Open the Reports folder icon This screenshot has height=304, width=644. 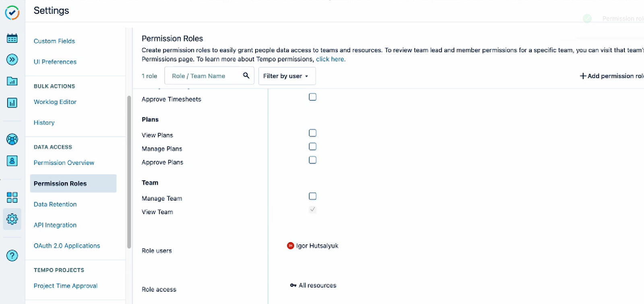click(12, 81)
